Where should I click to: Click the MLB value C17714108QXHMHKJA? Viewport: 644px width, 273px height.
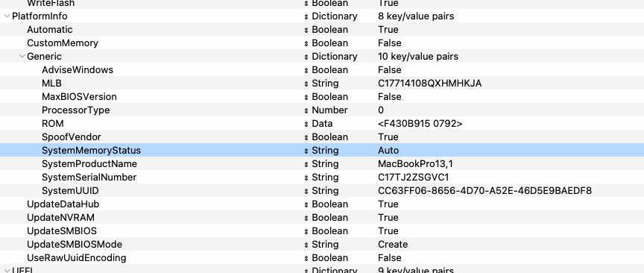tap(430, 84)
